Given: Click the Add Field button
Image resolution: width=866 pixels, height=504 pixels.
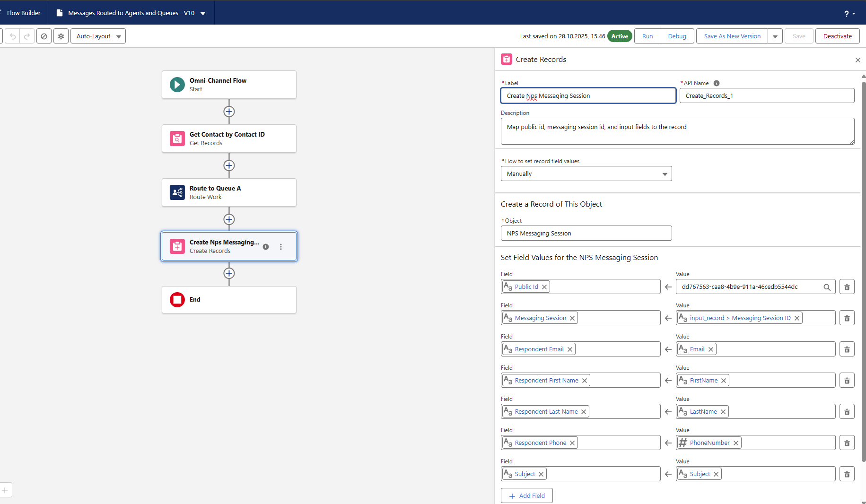Looking at the screenshot, I should [x=526, y=495].
